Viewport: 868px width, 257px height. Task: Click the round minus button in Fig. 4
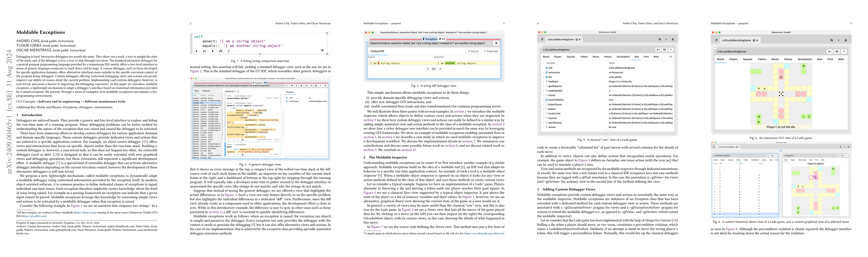tap(541, 46)
